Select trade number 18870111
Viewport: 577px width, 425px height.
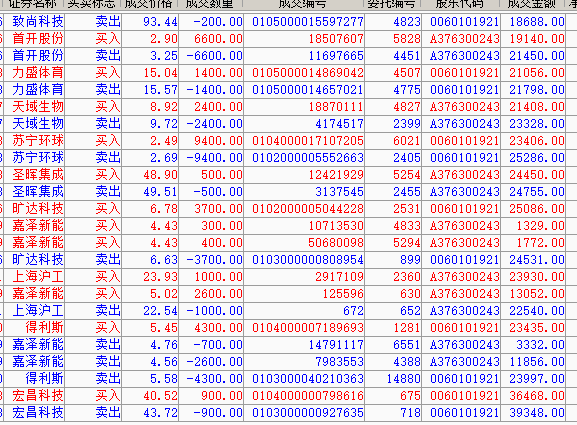pos(336,107)
